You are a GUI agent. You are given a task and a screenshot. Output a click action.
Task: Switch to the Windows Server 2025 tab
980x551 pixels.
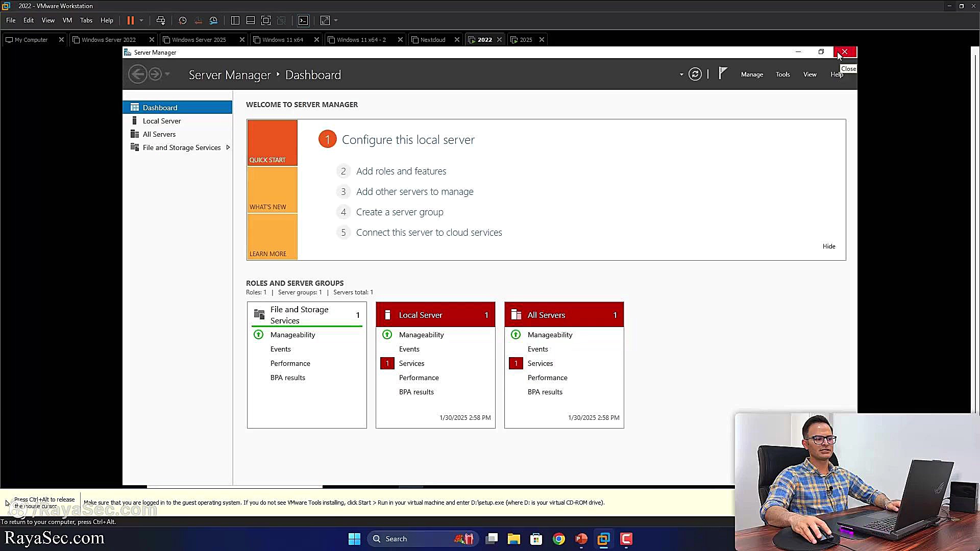[199, 40]
